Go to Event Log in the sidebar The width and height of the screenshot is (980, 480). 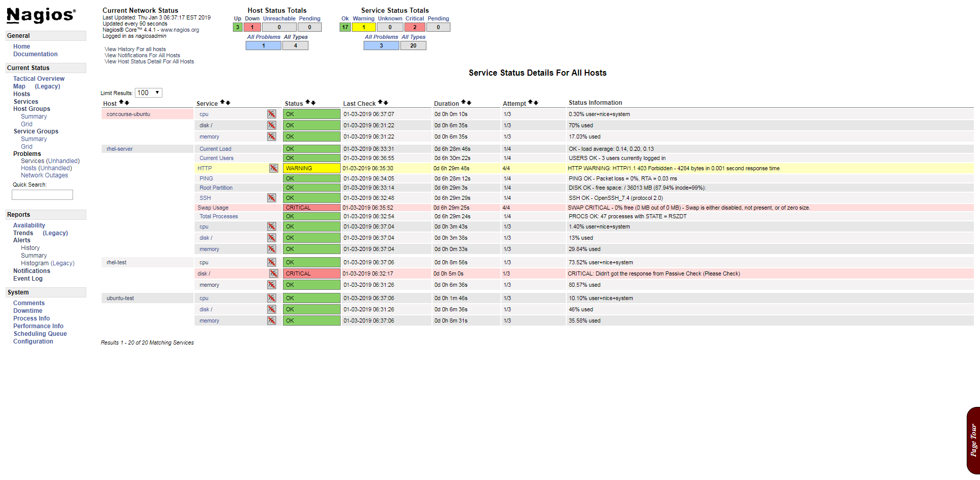click(28, 279)
